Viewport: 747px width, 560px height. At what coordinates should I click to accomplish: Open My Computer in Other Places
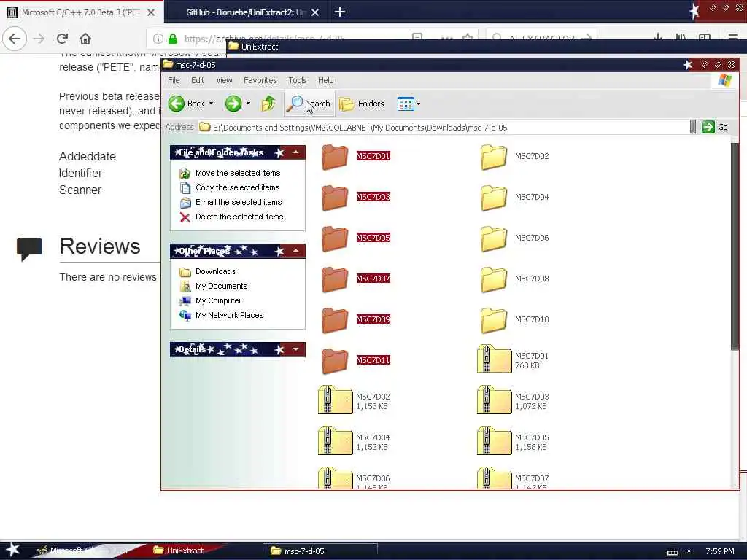(x=218, y=300)
